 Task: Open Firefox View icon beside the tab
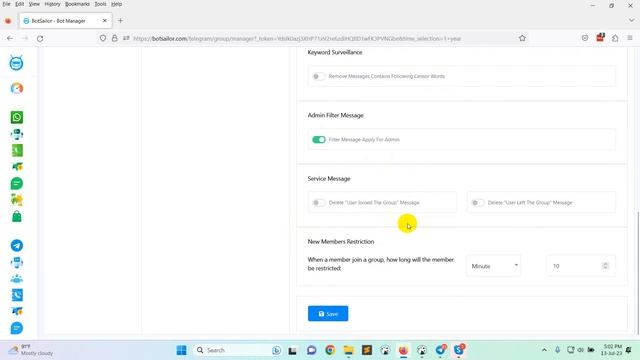(8, 20)
